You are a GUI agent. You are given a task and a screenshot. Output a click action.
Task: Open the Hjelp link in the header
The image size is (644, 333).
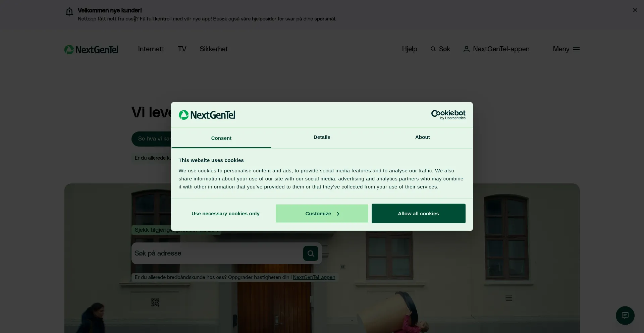pyautogui.click(x=409, y=49)
